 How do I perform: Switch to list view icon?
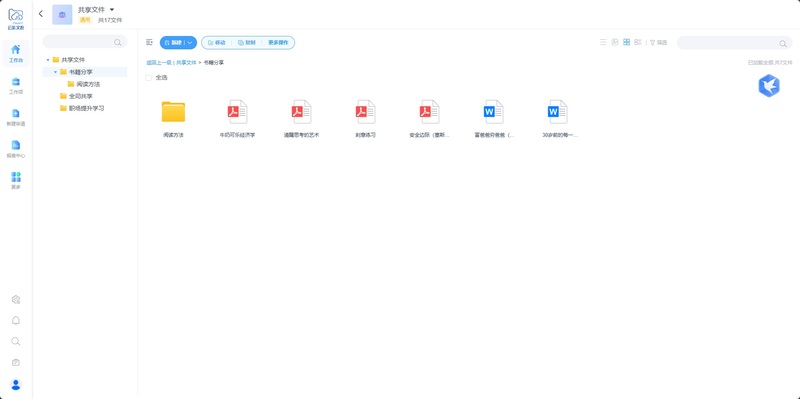click(603, 42)
